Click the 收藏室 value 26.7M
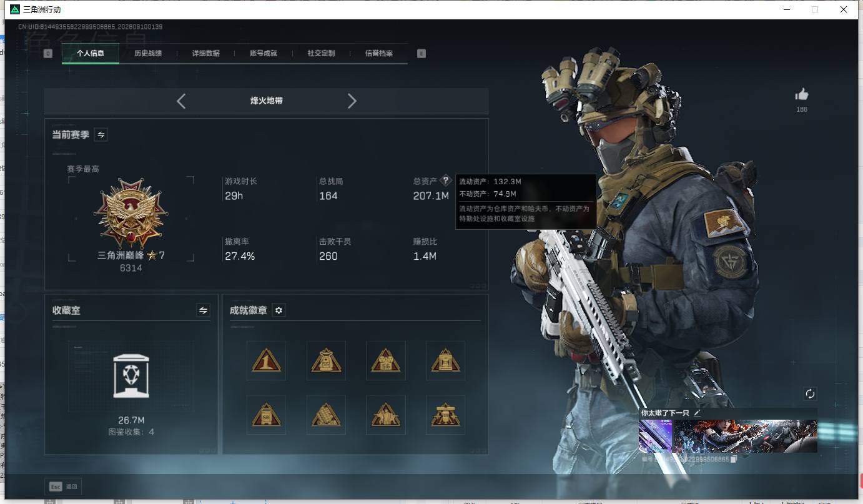The height and width of the screenshot is (504, 863). 131,420
